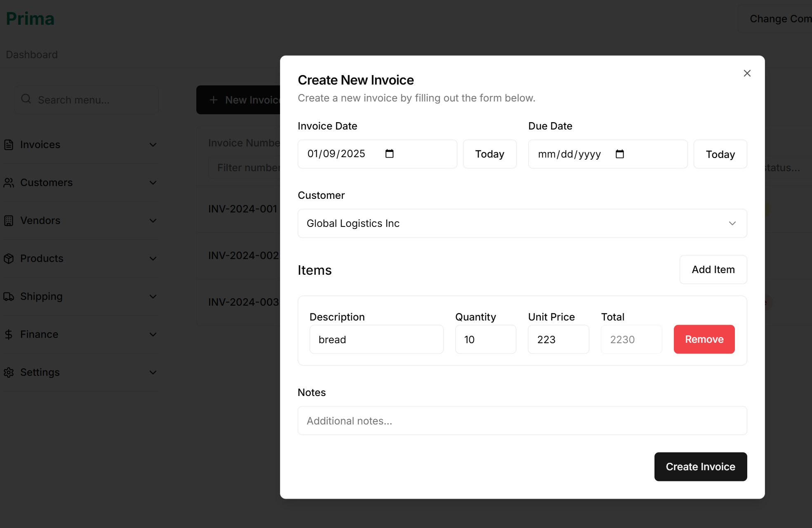Open the Invoices sidebar menu item
This screenshot has width=812, height=528.
coord(81,145)
